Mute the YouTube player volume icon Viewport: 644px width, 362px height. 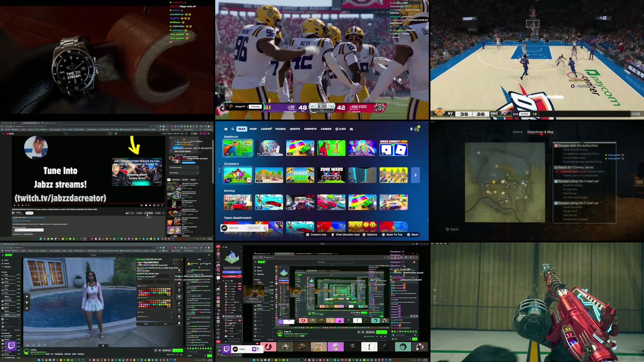[23, 205]
